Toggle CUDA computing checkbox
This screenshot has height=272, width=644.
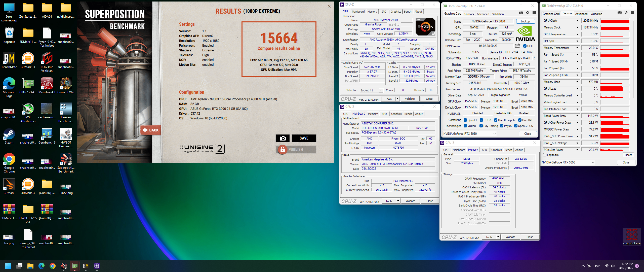tap(481, 120)
